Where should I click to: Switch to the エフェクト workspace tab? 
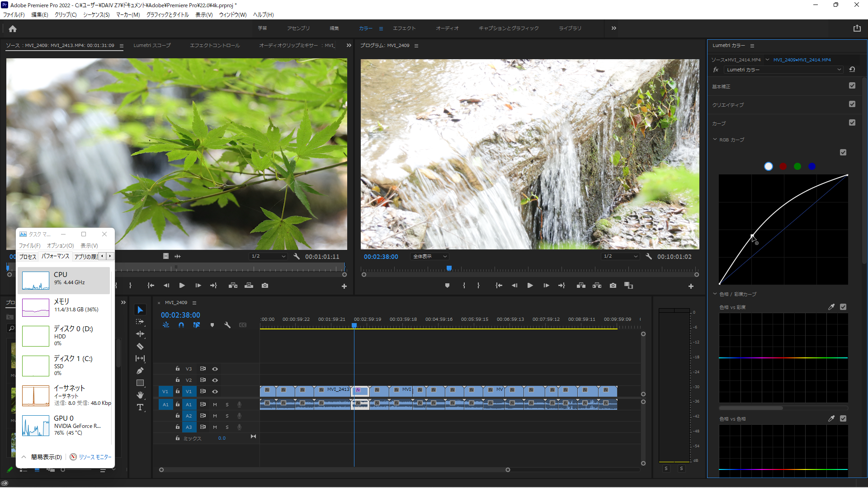pyautogui.click(x=404, y=28)
